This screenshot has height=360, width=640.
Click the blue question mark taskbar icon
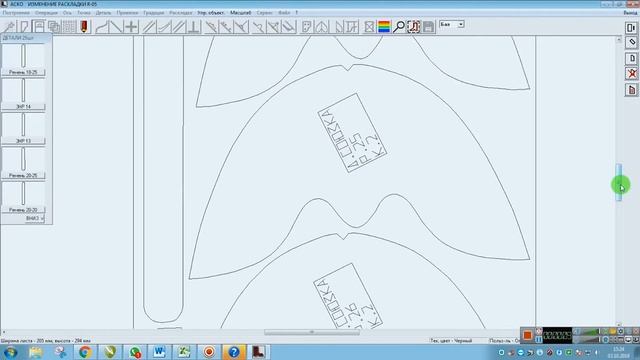(x=233, y=352)
